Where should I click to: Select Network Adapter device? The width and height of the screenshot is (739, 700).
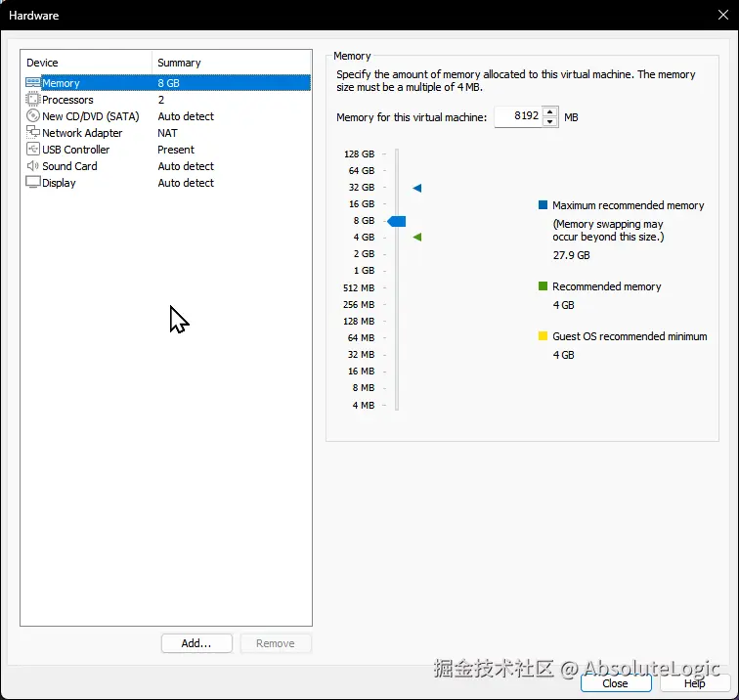pos(82,133)
